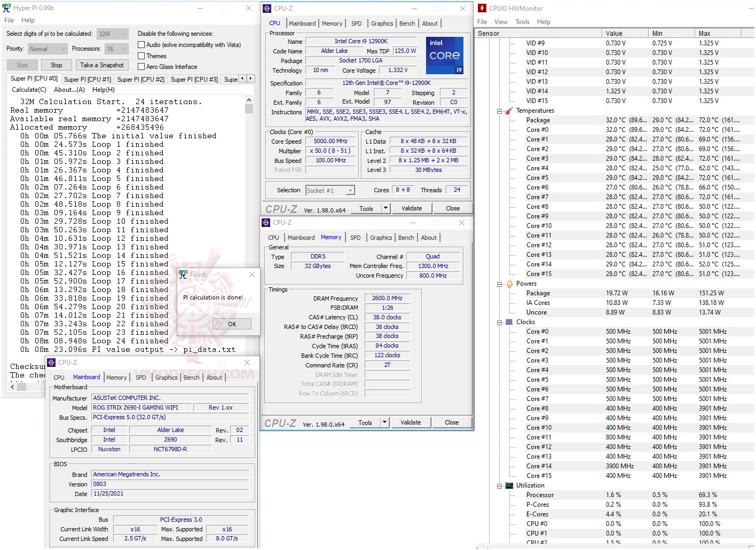Click Take a Snapshot button

tap(102, 65)
